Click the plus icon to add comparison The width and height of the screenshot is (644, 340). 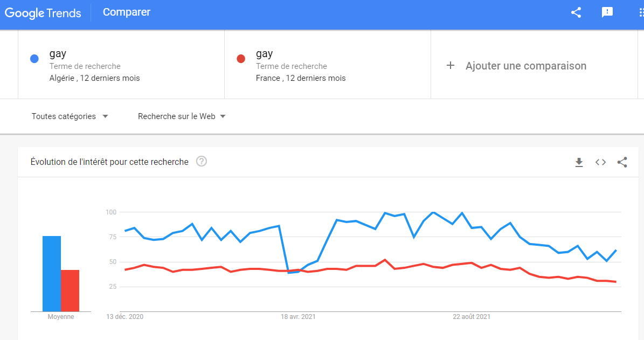click(x=451, y=65)
